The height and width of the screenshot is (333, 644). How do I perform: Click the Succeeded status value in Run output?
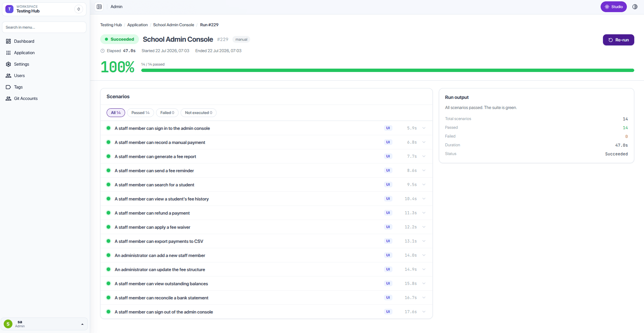coord(616,154)
